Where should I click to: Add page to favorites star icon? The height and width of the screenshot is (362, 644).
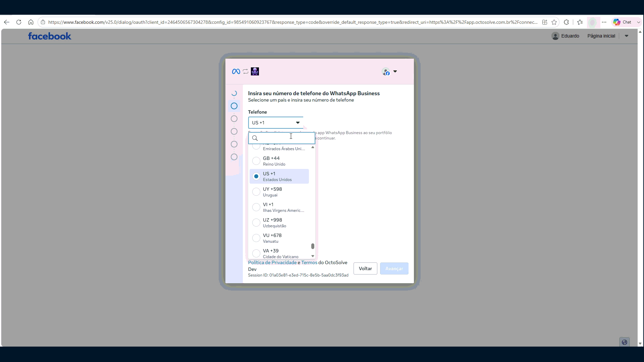554,22
